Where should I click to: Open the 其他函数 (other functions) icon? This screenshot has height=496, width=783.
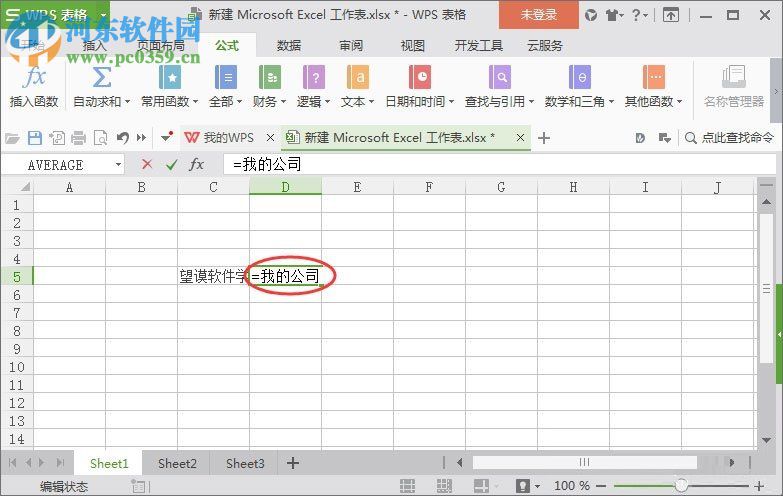(x=653, y=77)
